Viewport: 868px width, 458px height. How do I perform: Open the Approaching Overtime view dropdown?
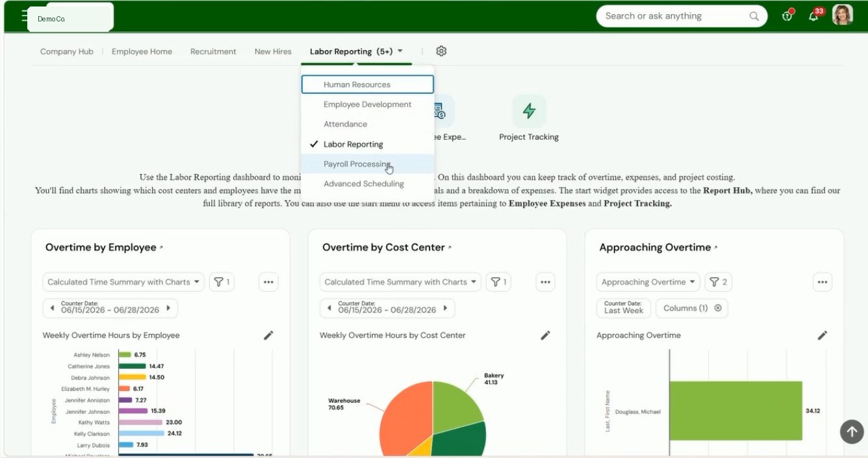[648, 282]
